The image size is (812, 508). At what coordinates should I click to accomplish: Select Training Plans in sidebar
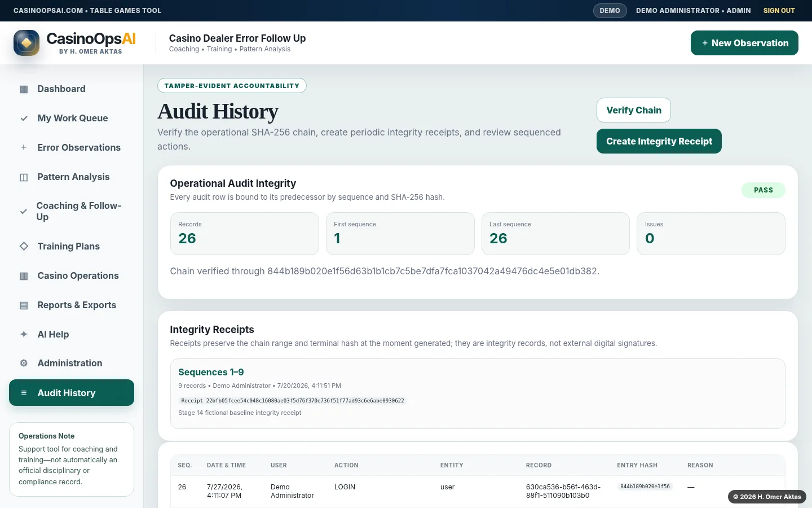[72, 246]
